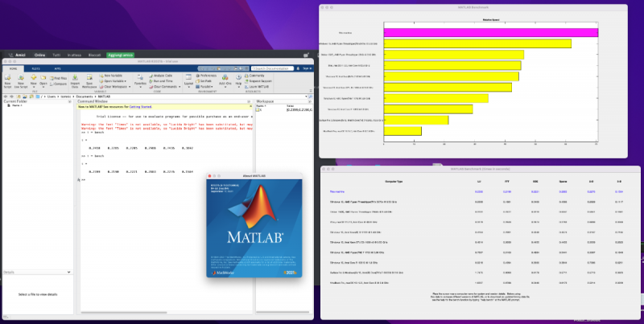Screen dimensions: 644x324
Task: Click the Run and Time button
Action: tap(160, 81)
